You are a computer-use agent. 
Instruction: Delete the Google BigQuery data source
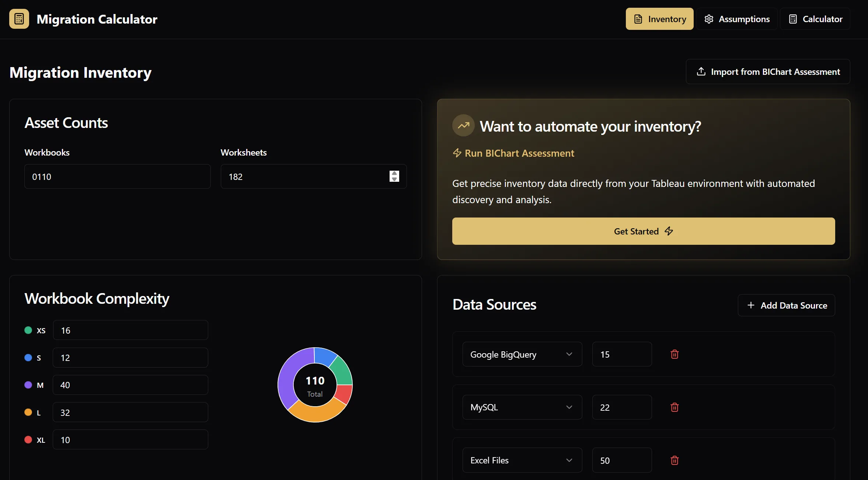[674, 354]
